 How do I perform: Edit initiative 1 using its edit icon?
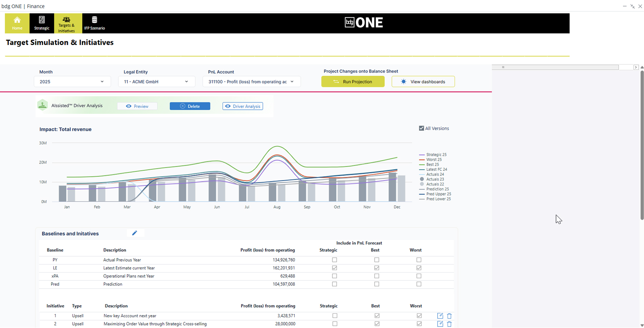click(440, 316)
